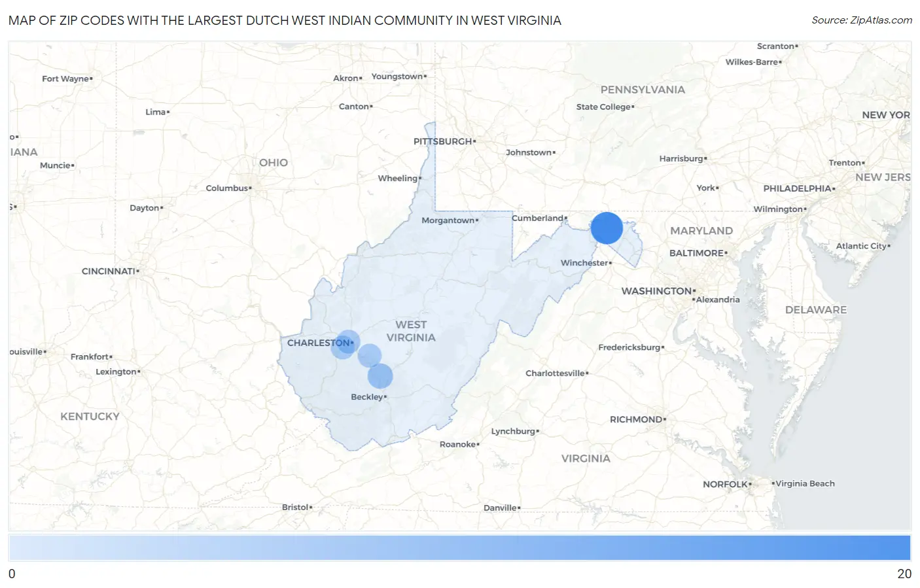
Task: Click the Wilmington city label
Action: click(778, 209)
